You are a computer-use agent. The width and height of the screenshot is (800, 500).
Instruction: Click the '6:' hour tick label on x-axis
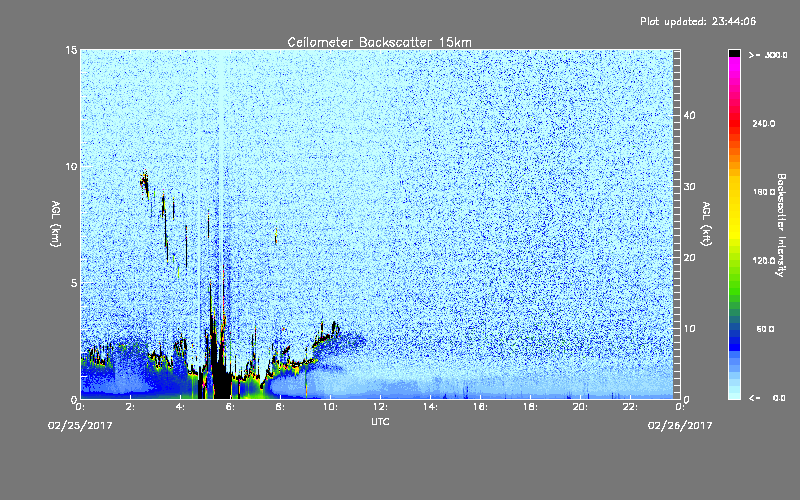tap(231, 407)
